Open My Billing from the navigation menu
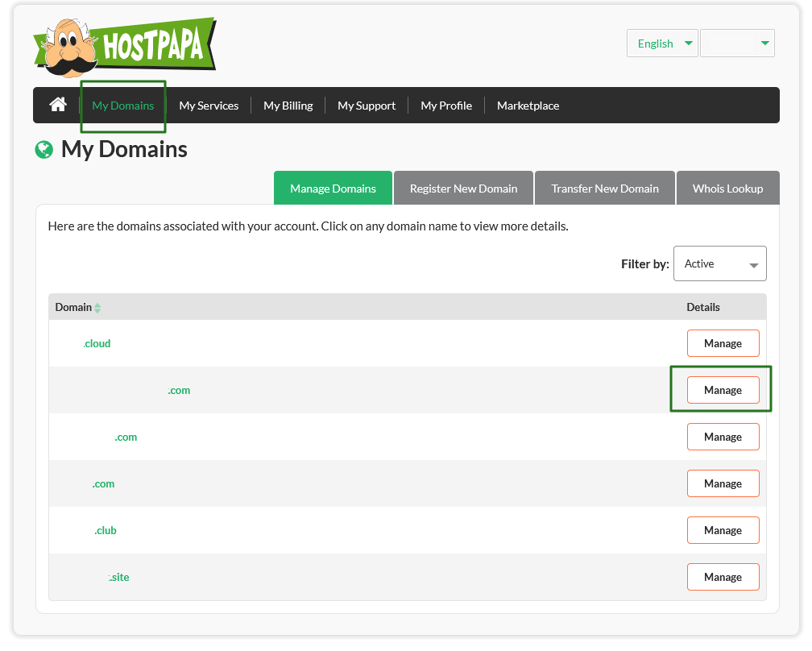Screen dimensions: 812x651 coord(288,105)
